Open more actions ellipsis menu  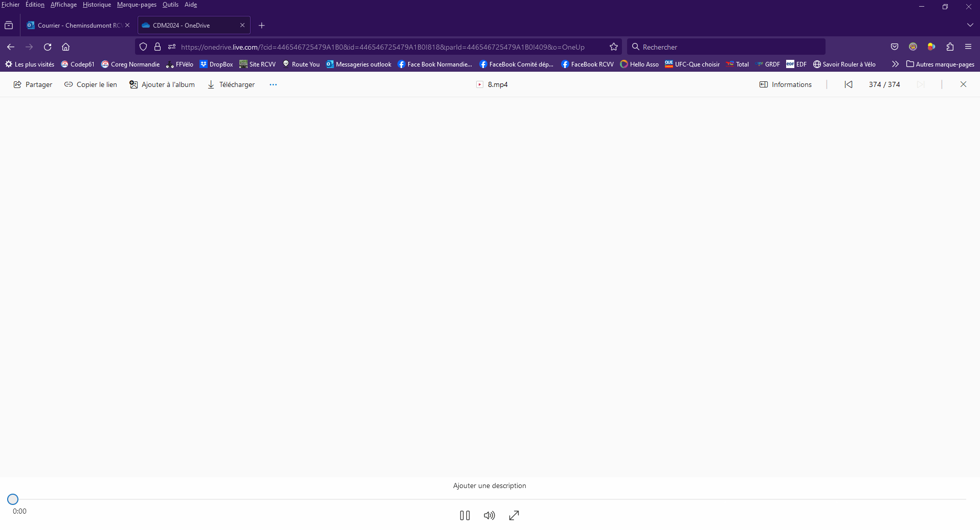coord(273,84)
